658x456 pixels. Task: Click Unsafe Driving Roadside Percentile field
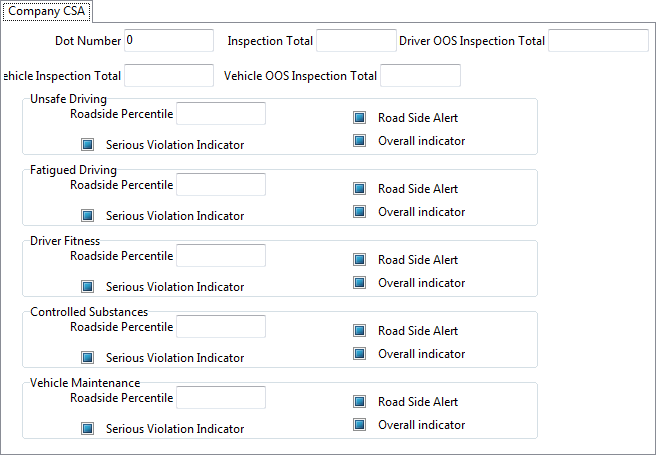pos(221,114)
